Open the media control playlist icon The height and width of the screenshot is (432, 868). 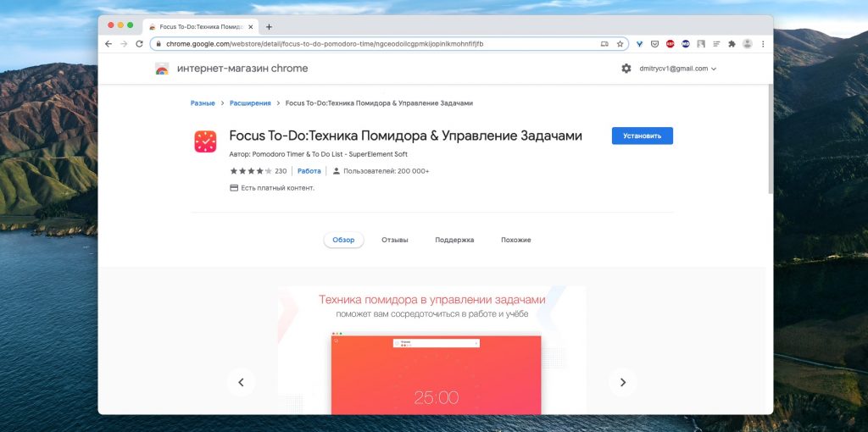click(x=716, y=44)
